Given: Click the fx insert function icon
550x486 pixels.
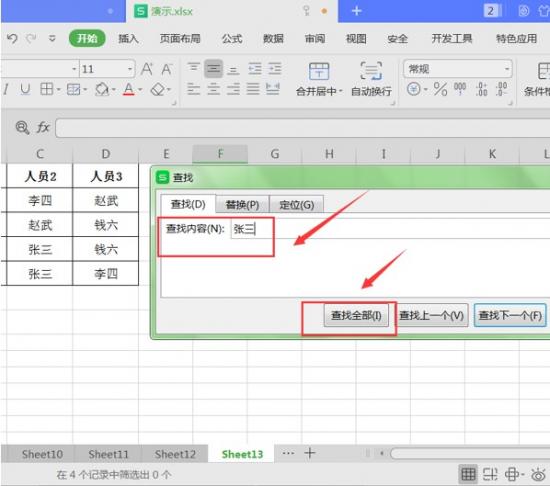Looking at the screenshot, I should tap(43, 127).
